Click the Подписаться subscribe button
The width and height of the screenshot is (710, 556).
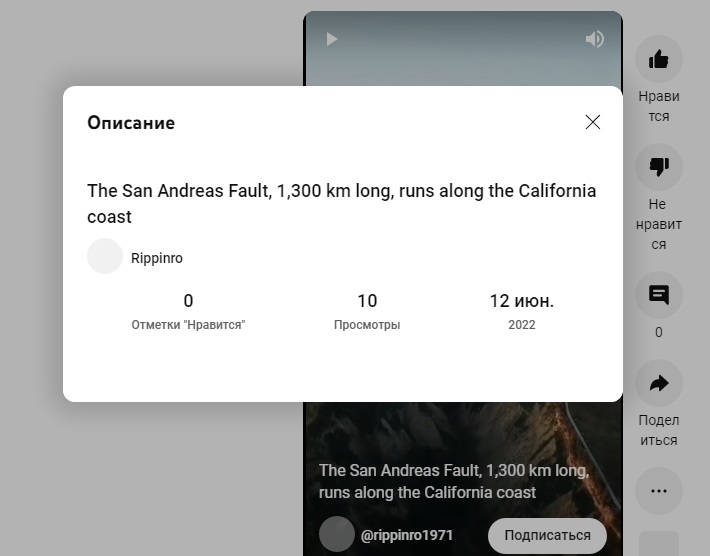tap(547, 535)
